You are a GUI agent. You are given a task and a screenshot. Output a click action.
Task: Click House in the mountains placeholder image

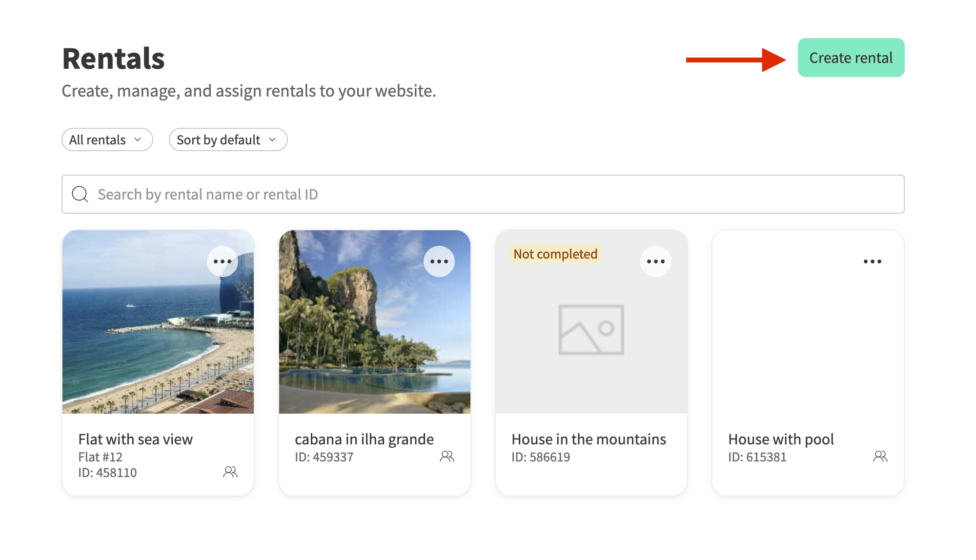591,330
